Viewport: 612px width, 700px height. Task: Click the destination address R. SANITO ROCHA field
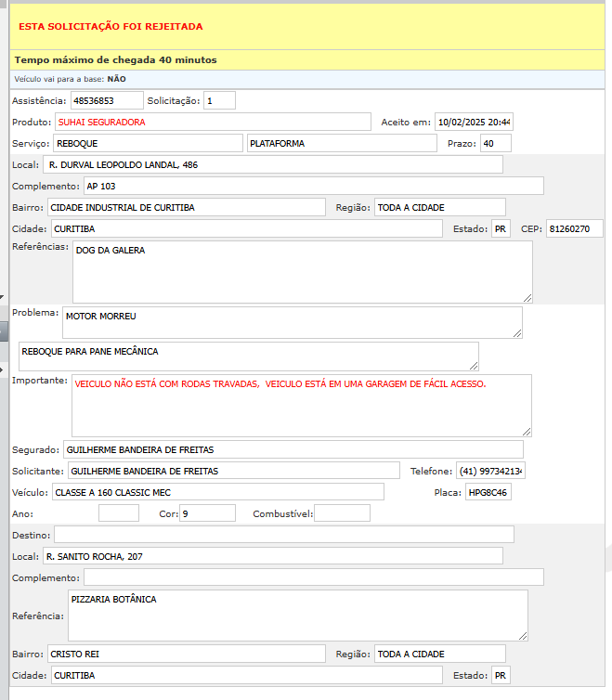273,556
